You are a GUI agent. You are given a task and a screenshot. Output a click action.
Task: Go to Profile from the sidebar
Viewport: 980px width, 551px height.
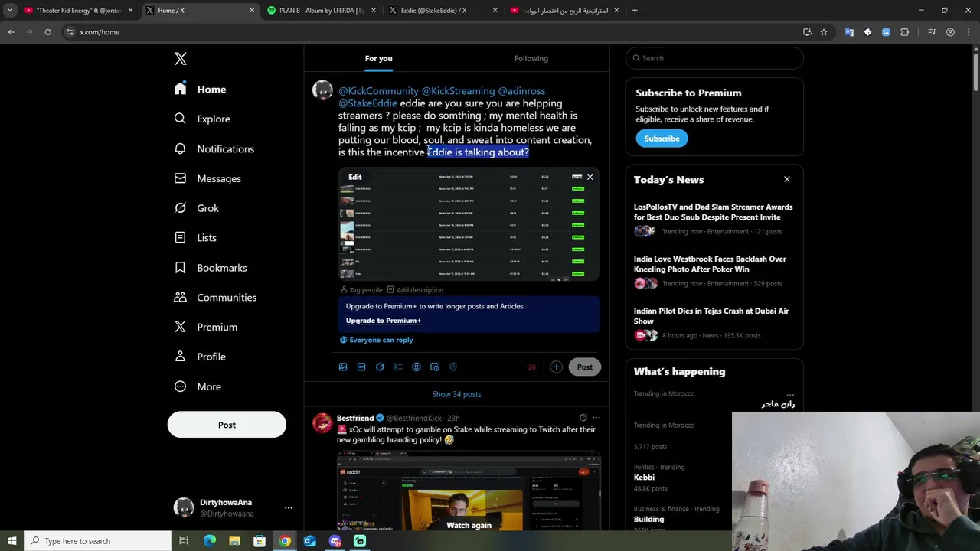point(200,357)
